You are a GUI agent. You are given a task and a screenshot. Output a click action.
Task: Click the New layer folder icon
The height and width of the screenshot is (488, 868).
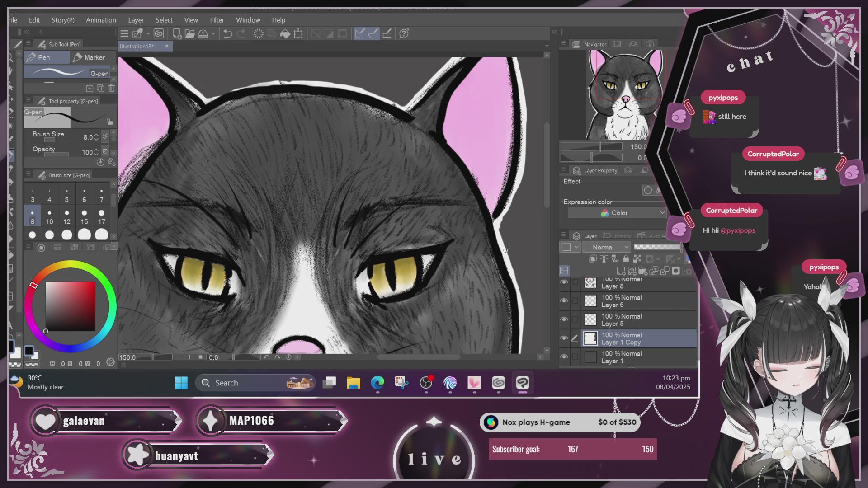[x=642, y=271]
